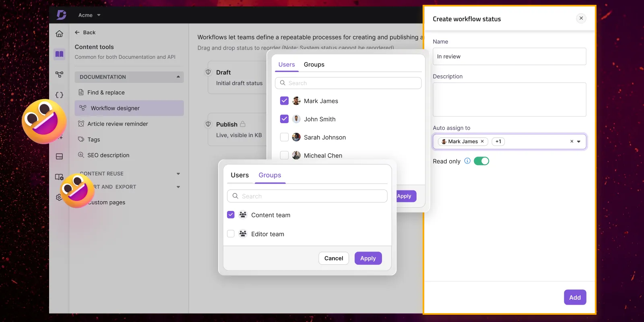Click the Add button
The height and width of the screenshot is (322, 644).
575,297
